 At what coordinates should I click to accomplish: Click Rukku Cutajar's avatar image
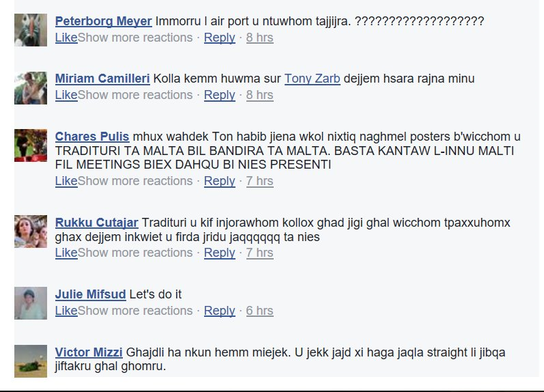point(31,232)
